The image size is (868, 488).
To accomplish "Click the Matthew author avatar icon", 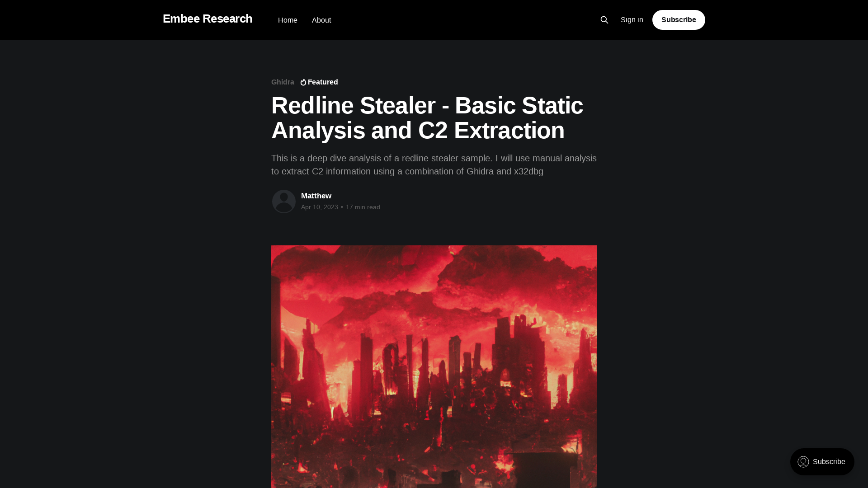I will point(283,201).
